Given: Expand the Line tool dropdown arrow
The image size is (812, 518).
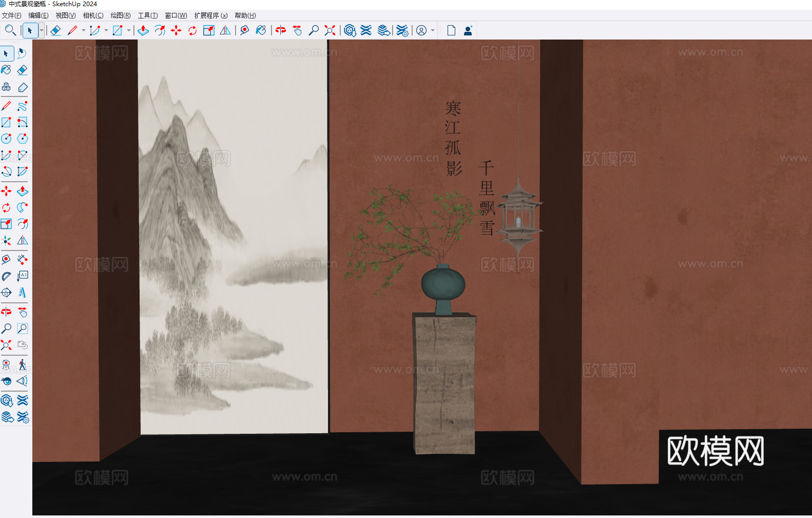Looking at the screenshot, I should tap(84, 30).
